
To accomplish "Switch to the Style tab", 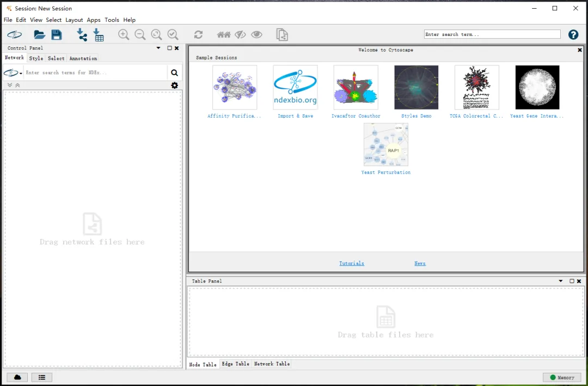I will pyautogui.click(x=36, y=58).
